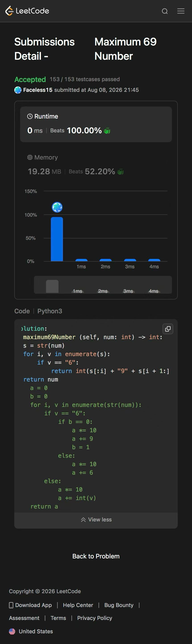Click the gray chart range slider handle
192x644 pixels.
pyautogui.click(x=52, y=286)
